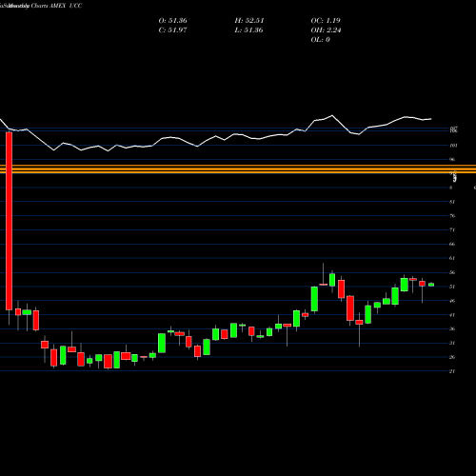Click the close price value C: 51.97
The width and height of the screenshot is (476, 476).
tap(172, 30)
